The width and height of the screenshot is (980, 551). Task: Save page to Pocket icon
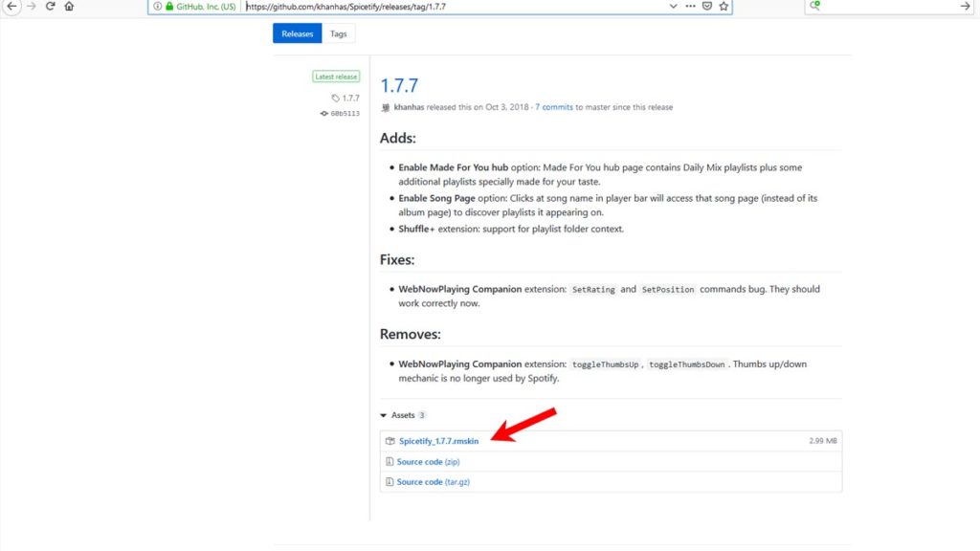[x=707, y=7]
